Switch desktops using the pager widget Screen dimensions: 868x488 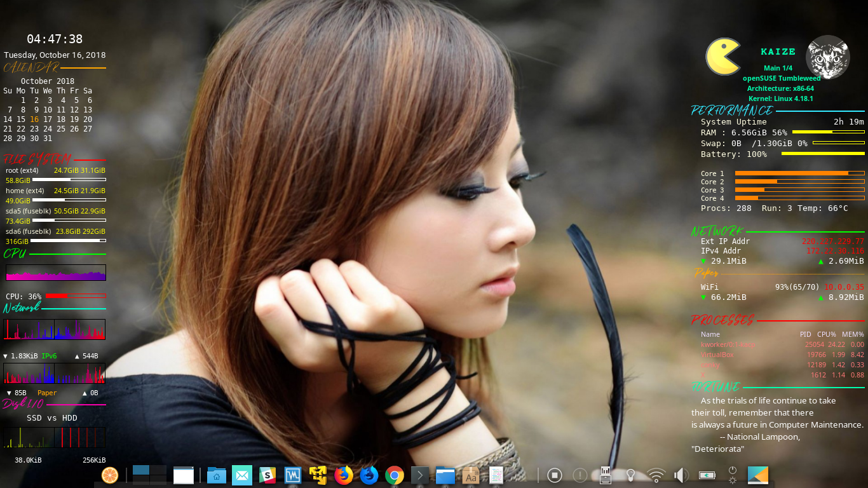tap(149, 475)
